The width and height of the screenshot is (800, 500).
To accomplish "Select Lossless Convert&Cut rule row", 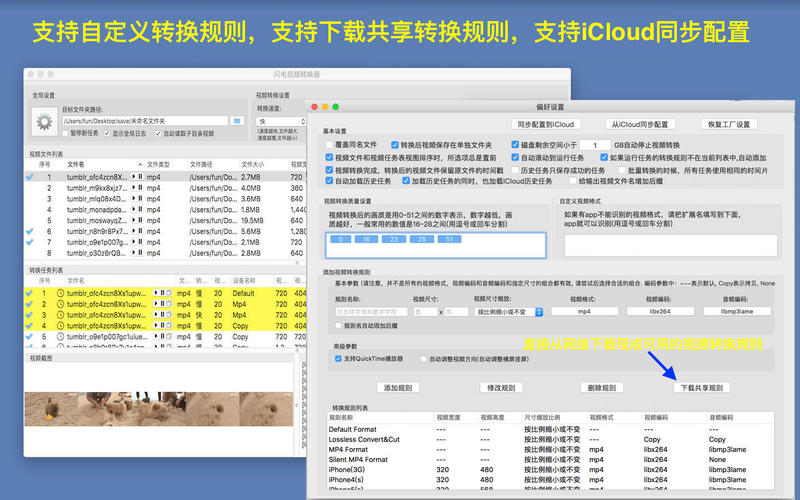I will click(x=550, y=439).
